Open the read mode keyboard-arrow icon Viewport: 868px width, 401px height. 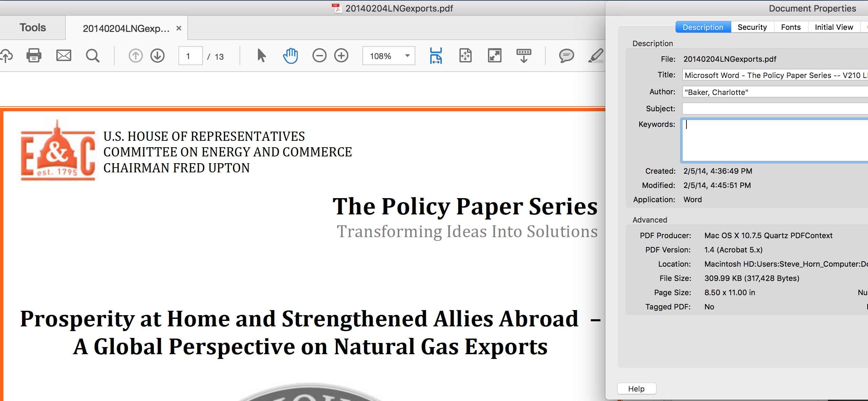(524, 56)
